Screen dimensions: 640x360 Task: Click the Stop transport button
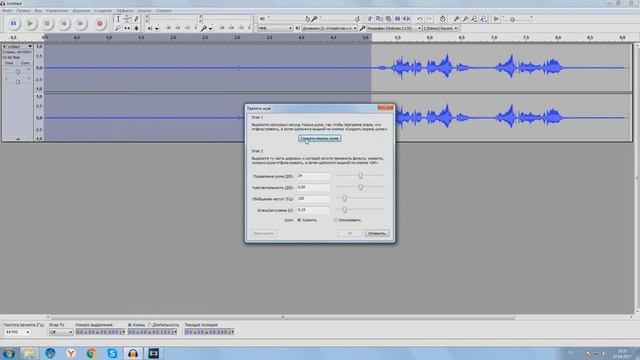[x=47, y=24]
